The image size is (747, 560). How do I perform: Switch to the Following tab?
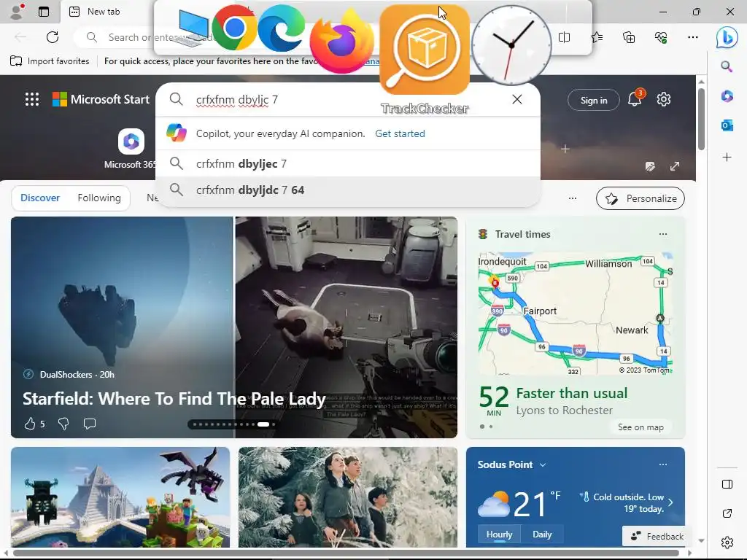(x=99, y=198)
